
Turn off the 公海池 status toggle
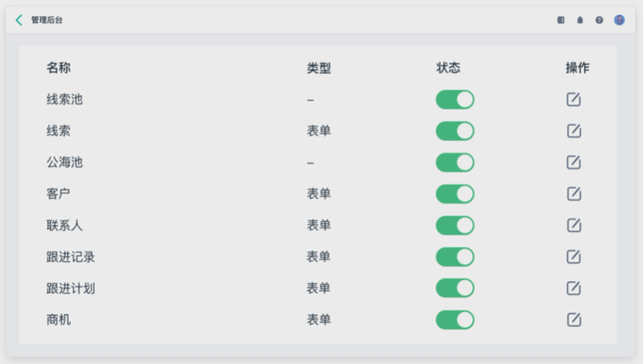455,162
